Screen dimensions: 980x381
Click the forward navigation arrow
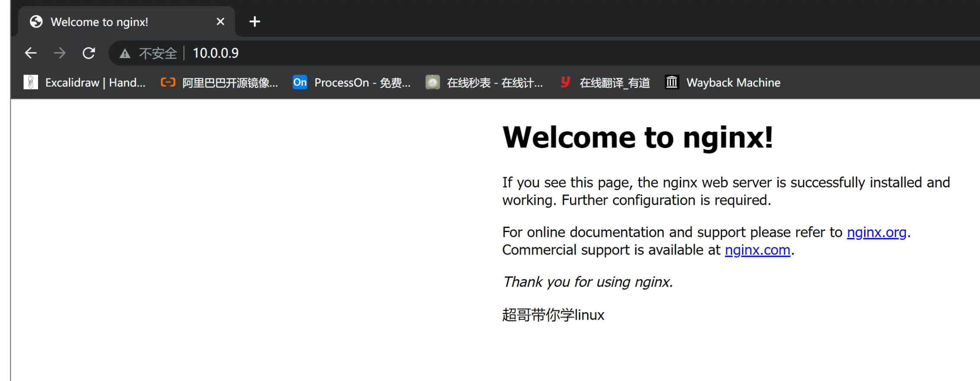[60, 53]
